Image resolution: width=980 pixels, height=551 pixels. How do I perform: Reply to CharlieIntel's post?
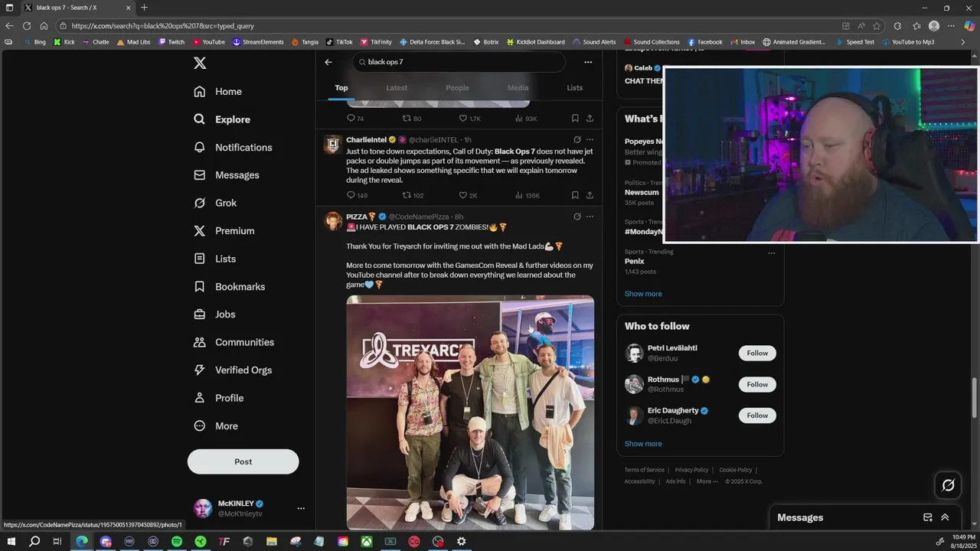(x=357, y=195)
